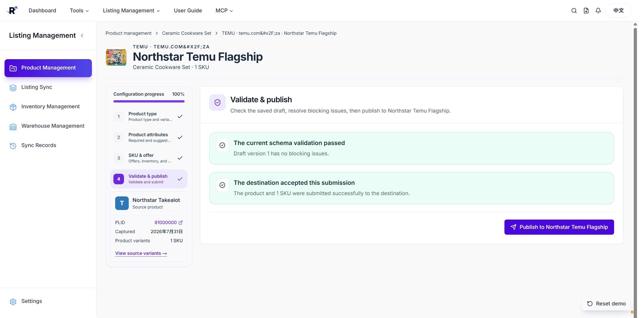This screenshot has height=318, width=644.
Task: Switch language with the 中文 button
Action: click(618, 11)
